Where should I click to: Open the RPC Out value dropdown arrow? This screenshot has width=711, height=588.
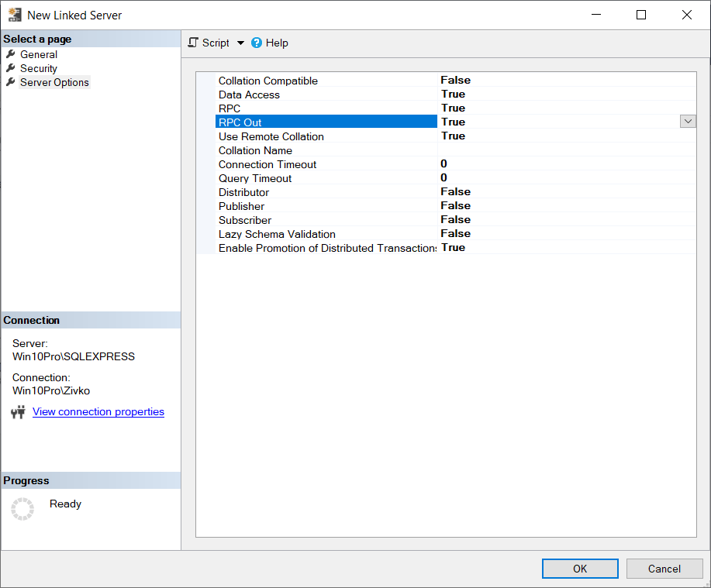tap(687, 121)
